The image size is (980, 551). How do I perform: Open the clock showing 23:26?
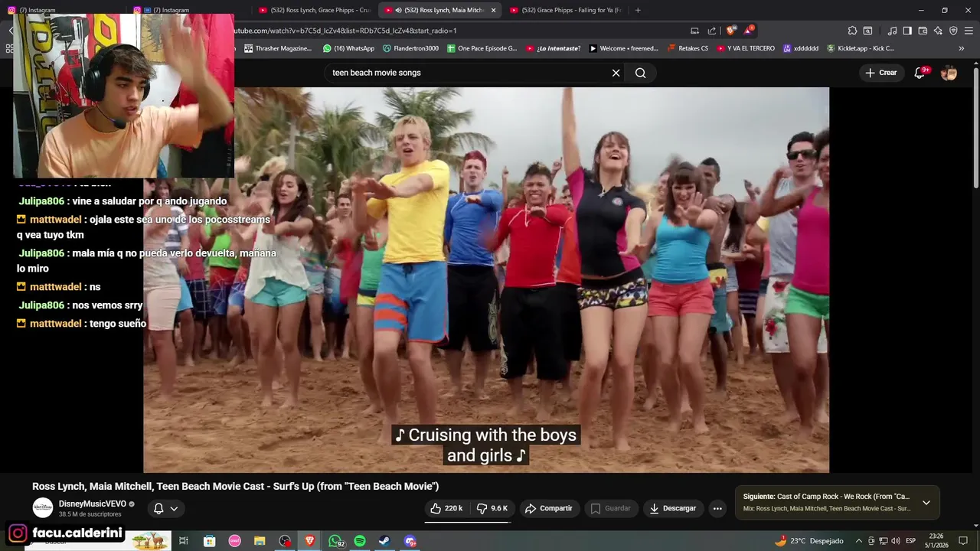pos(936,540)
